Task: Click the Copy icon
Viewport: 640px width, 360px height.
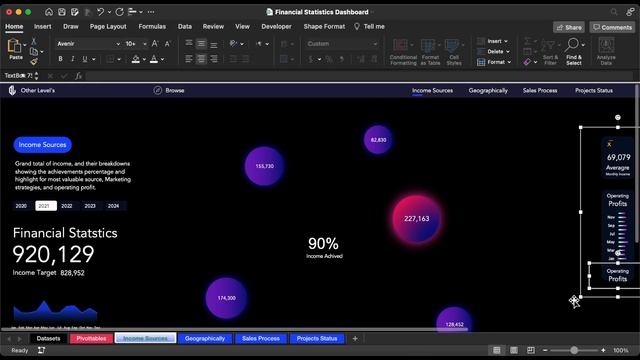Action: (x=34, y=51)
